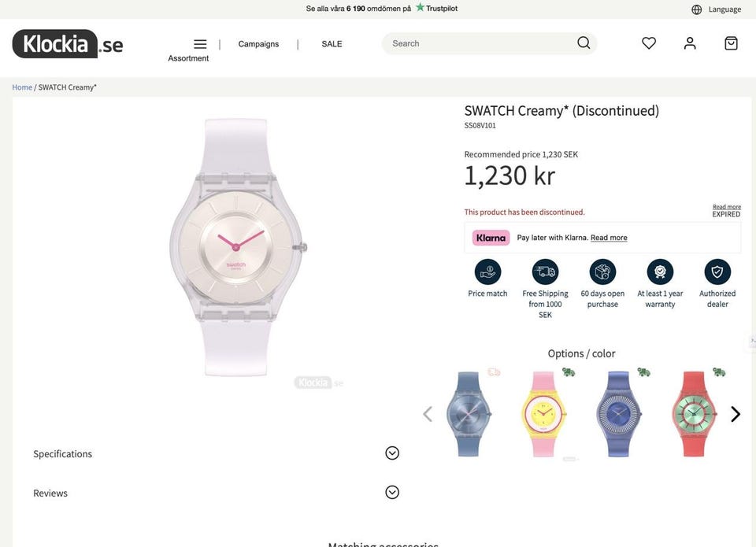Click the 60 days open purchase icon
This screenshot has height=547, width=756.
[602, 272]
